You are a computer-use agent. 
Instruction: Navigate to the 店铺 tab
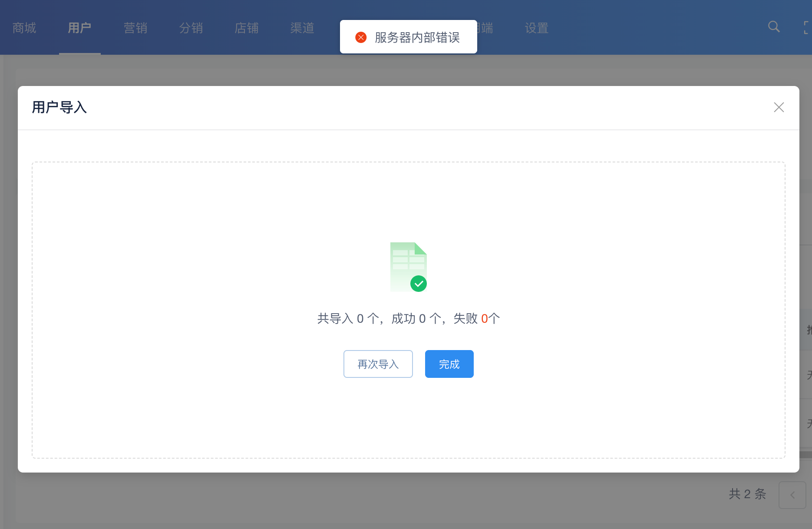click(247, 28)
